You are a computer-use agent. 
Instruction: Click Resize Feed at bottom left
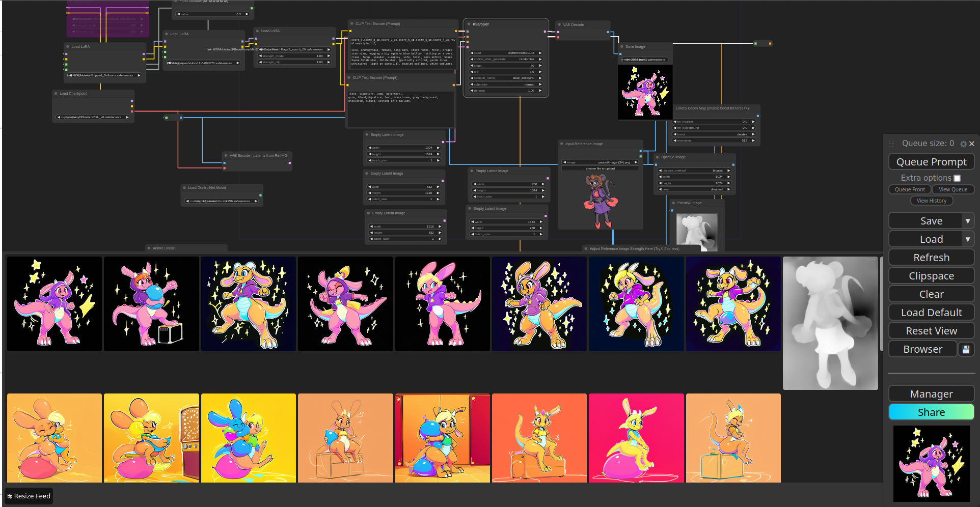(29, 496)
